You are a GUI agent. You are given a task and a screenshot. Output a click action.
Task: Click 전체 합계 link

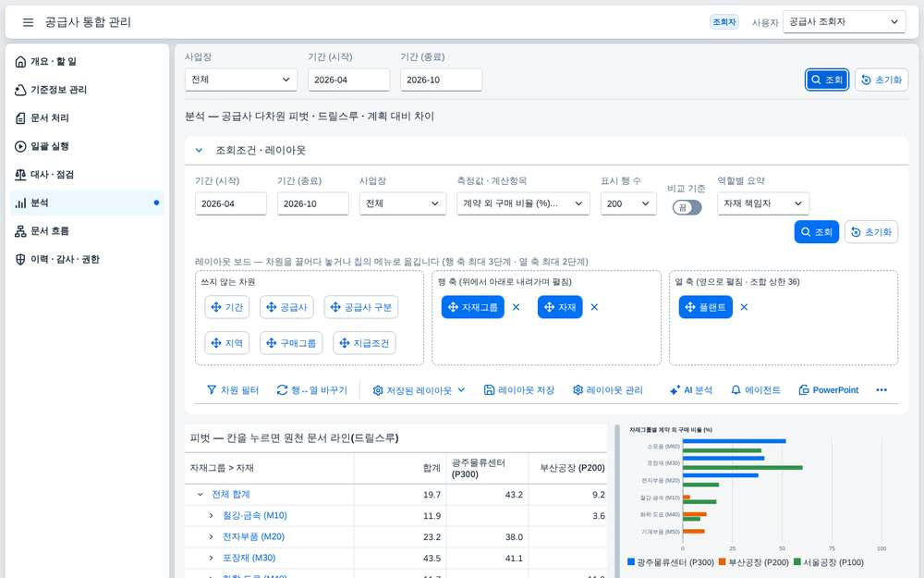pyautogui.click(x=230, y=495)
